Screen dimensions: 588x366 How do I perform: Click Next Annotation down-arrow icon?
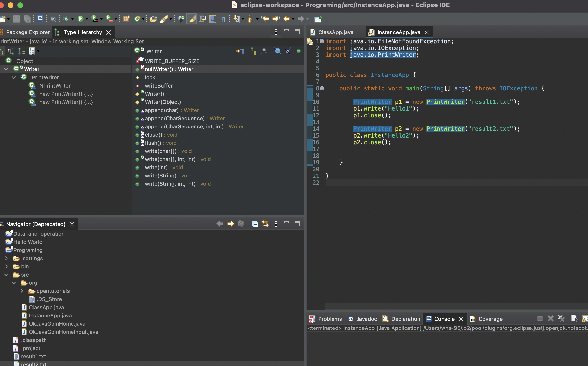coord(236,19)
